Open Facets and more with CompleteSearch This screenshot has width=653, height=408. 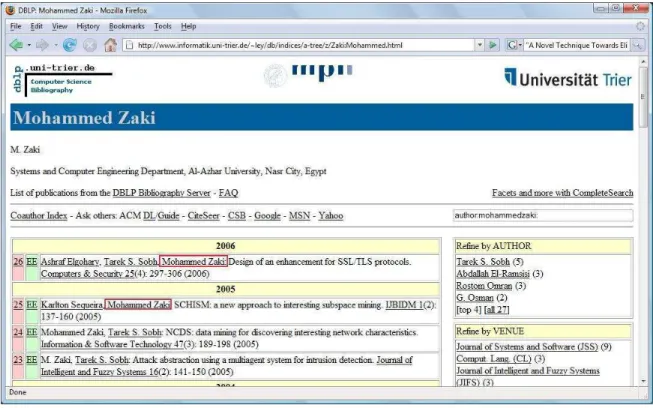coord(562,193)
